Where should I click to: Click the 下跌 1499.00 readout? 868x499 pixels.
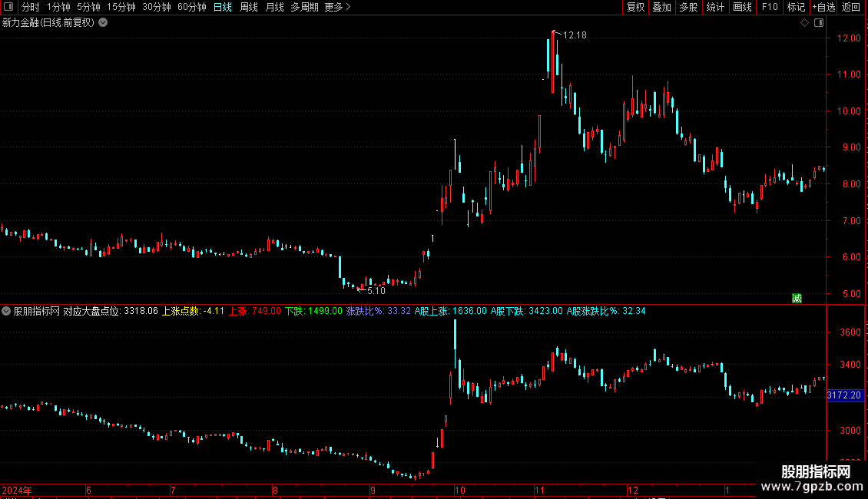coord(314,311)
